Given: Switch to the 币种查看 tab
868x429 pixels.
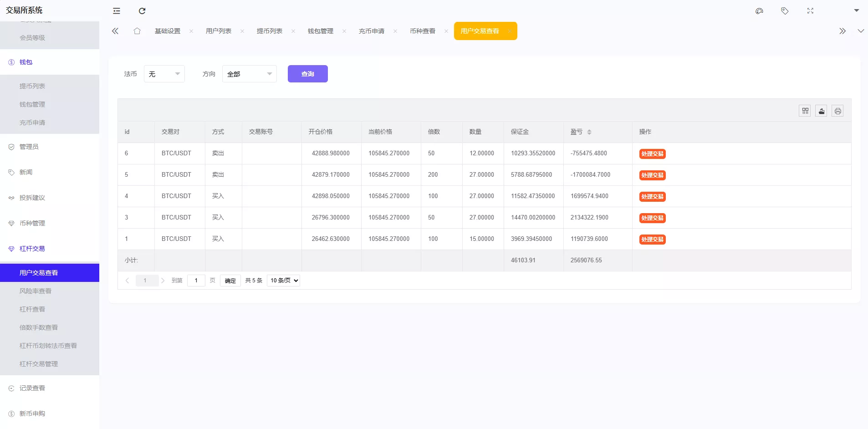Looking at the screenshot, I should coord(422,31).
